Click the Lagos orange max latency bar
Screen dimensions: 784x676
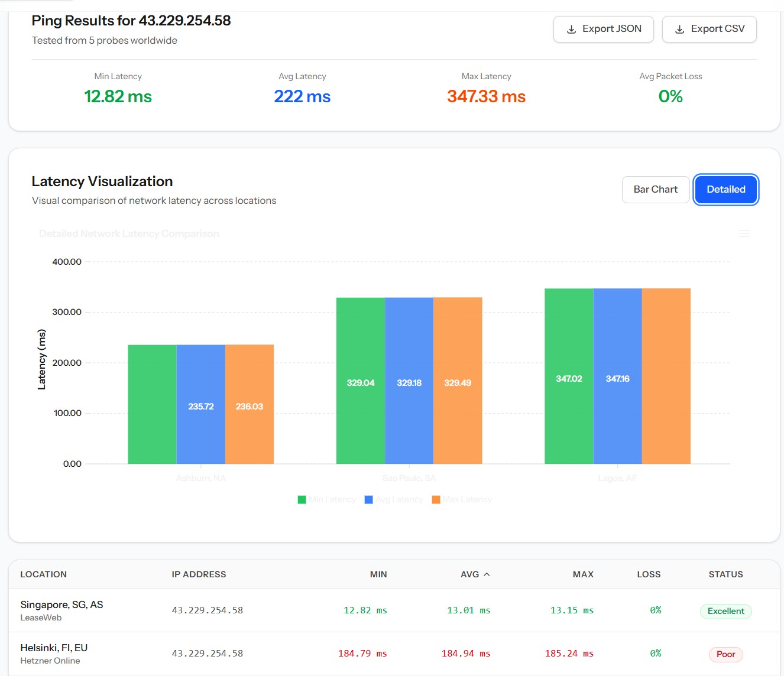point(666,376)
